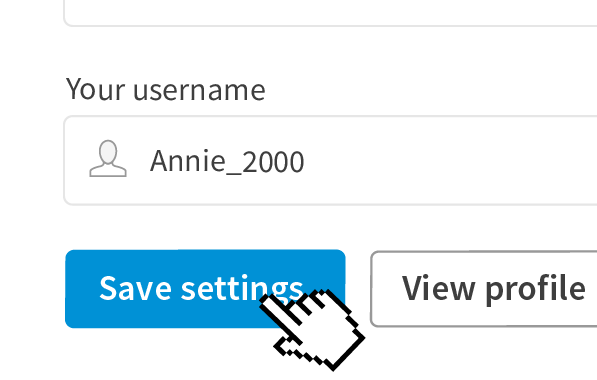The height and width of the screenshot is (380, 597).
Task: Select the person icon beside Annie_2000
Action: coord(108,158)
